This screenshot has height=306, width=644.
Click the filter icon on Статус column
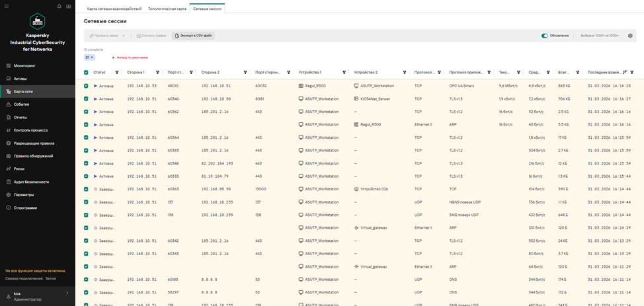click(x=117, y=73)
